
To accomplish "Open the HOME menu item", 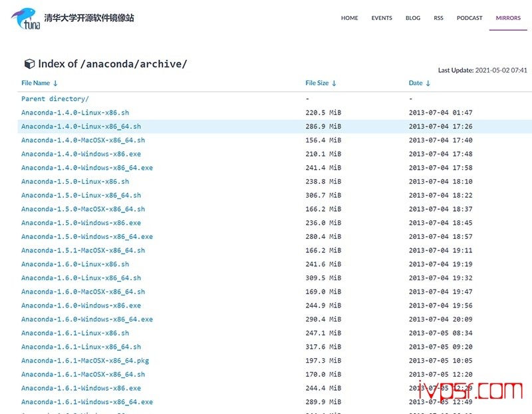I will (350, 18).
